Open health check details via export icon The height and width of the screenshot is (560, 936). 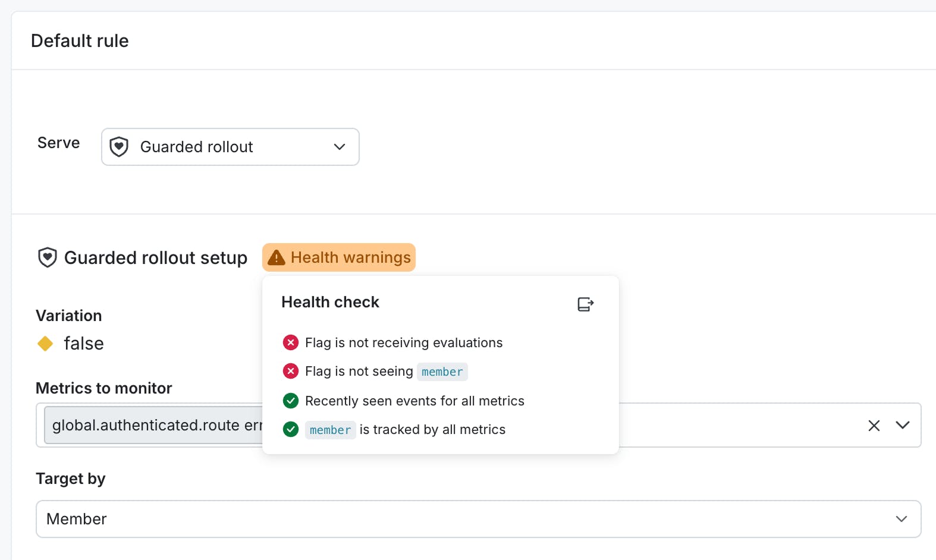click(x=585, y=304)
